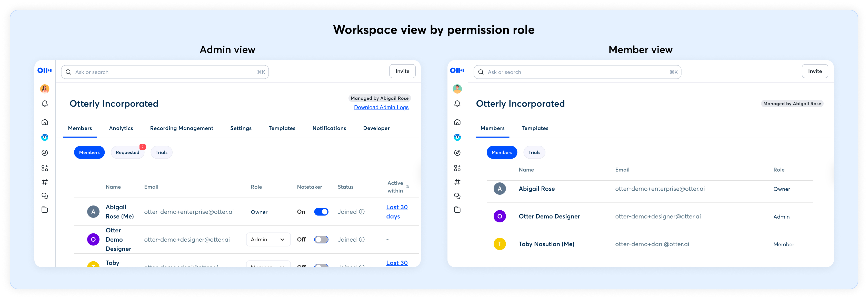Click the compass discover icon in Member sidebar

coord(457,153)
